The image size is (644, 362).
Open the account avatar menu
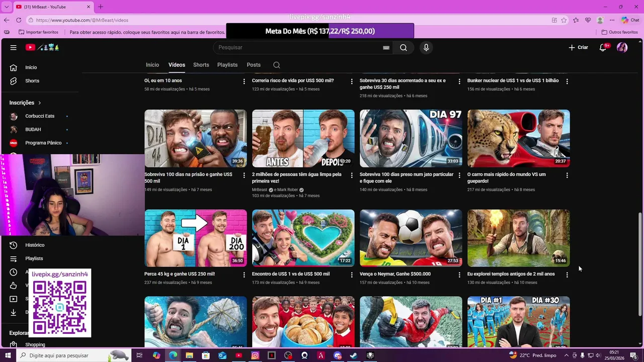622,47
